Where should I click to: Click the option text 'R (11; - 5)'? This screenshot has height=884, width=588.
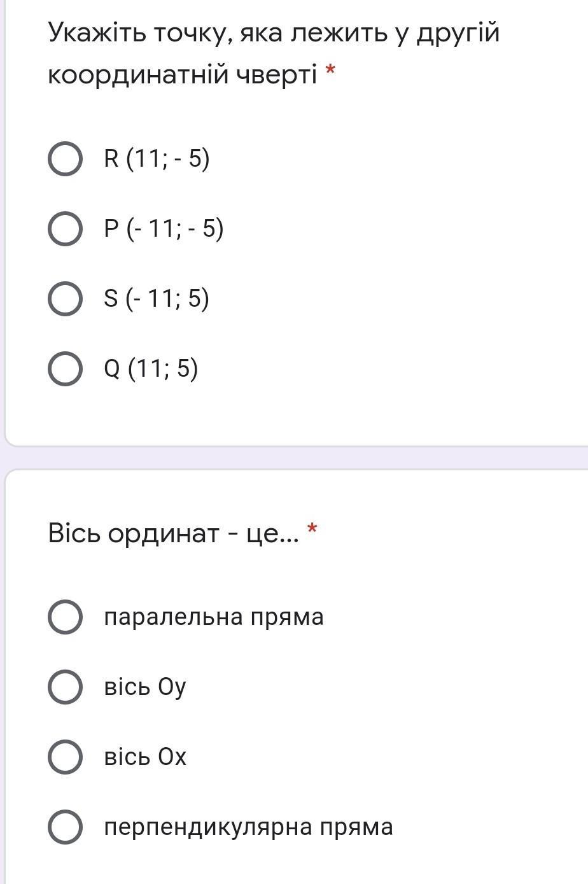[x=157, y=159]
